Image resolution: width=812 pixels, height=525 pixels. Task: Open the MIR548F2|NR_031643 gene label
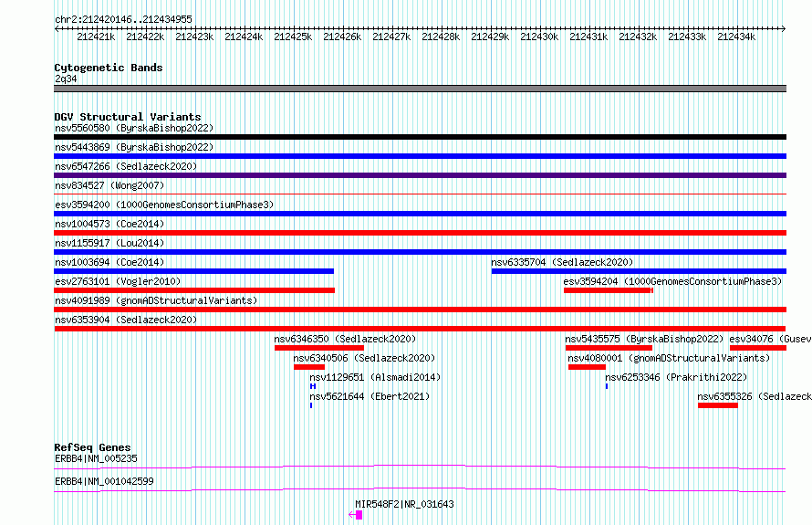click(x=404, y=504)
